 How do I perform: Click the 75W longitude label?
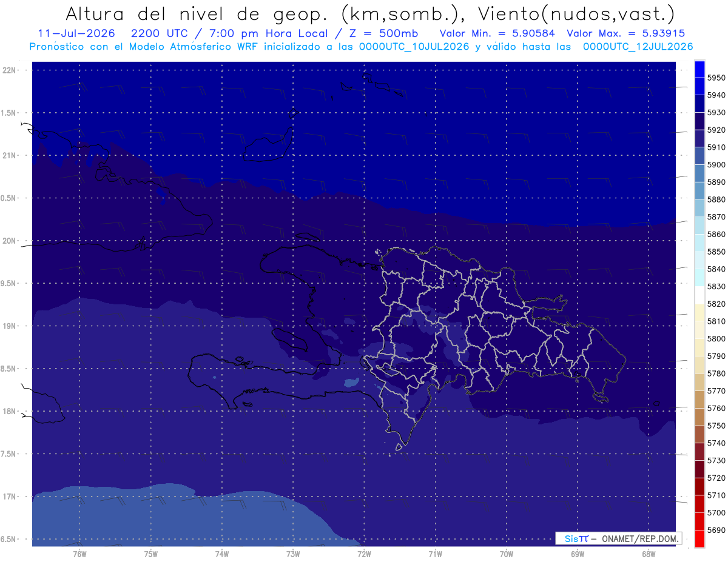coord(151,554)
